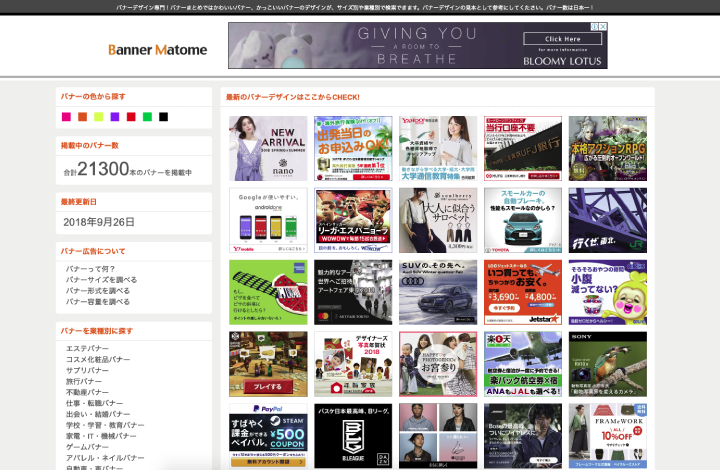Filter banners by green color swatch
The width and height of the screenshot is (720, 470).
click(147, 117)
